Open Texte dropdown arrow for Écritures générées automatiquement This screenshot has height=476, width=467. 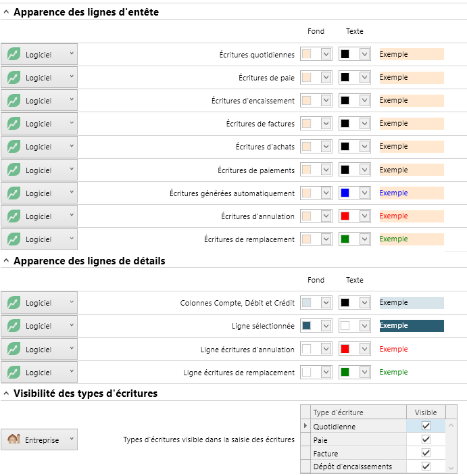click(364, 193)
